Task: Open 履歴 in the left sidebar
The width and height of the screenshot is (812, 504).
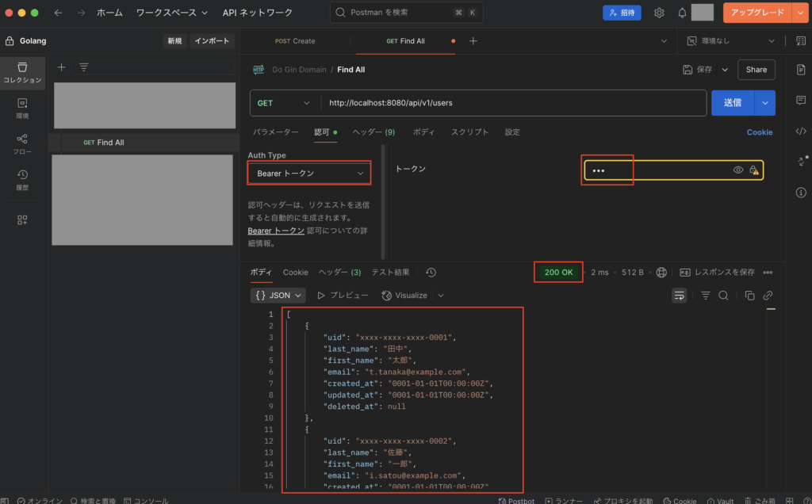Action: click(x=22, y=180)
